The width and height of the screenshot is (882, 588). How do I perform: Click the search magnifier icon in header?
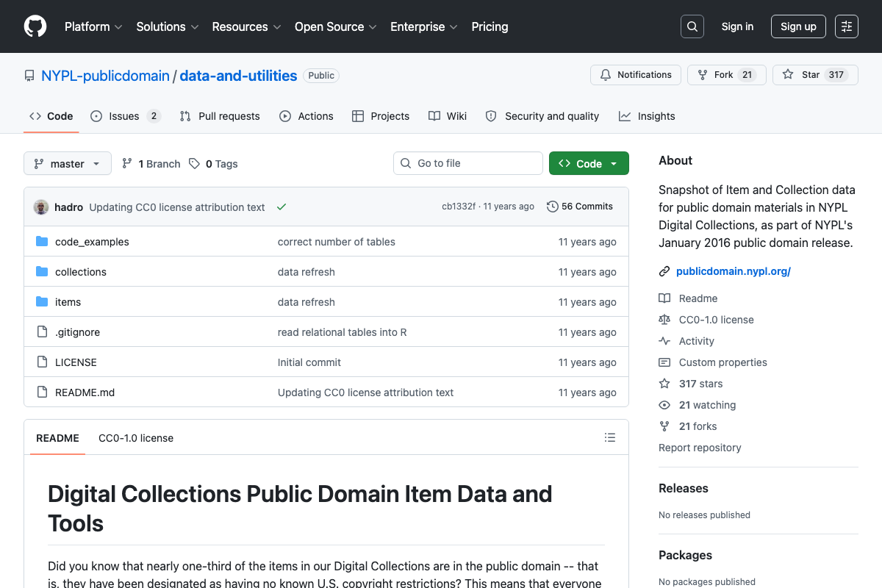tap(692, 26)
